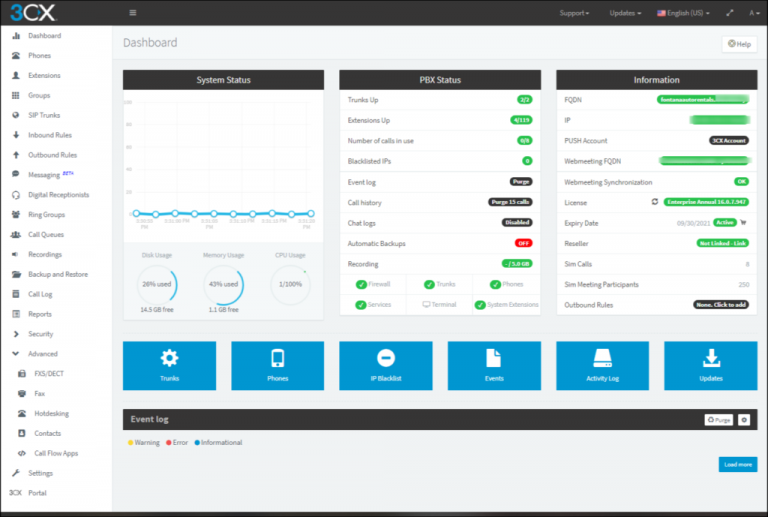Screen dimensions: 768x517
Task: Open the Activity Log tile
Action: pos(601,364)
